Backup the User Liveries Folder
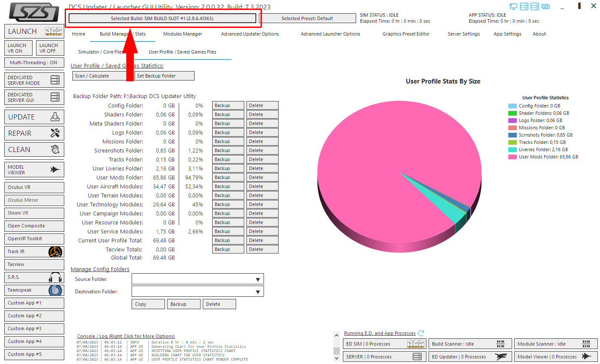This screenshot has height=364, width=600. tap(228, 168)
